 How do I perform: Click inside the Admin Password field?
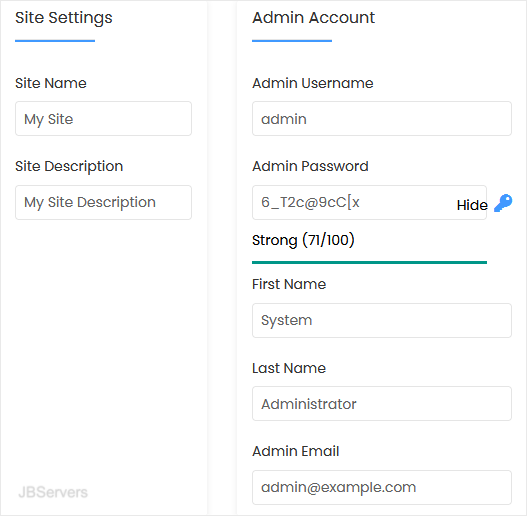pyautogui.click(x=369, y=202)
